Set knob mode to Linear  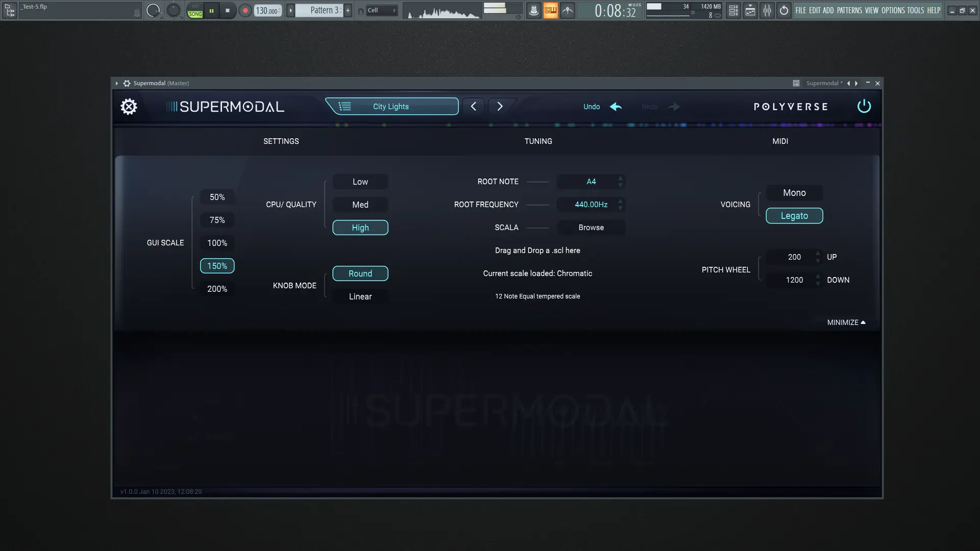(x=360, y=296)
